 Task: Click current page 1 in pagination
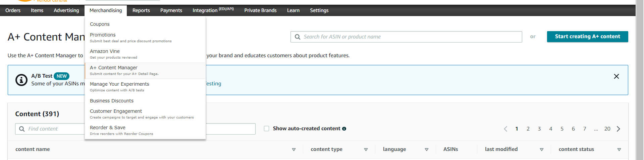[x=517, y=129]
